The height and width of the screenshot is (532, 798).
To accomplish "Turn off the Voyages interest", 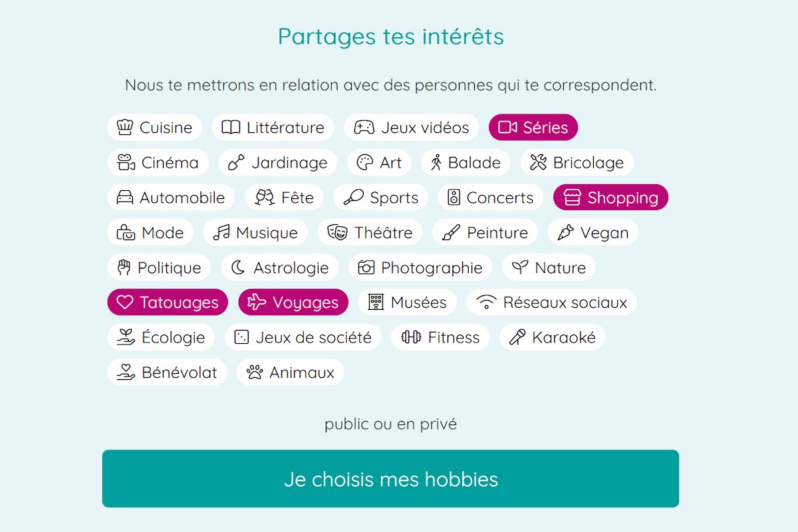I will pyautogui.click(x=293, y=303).
